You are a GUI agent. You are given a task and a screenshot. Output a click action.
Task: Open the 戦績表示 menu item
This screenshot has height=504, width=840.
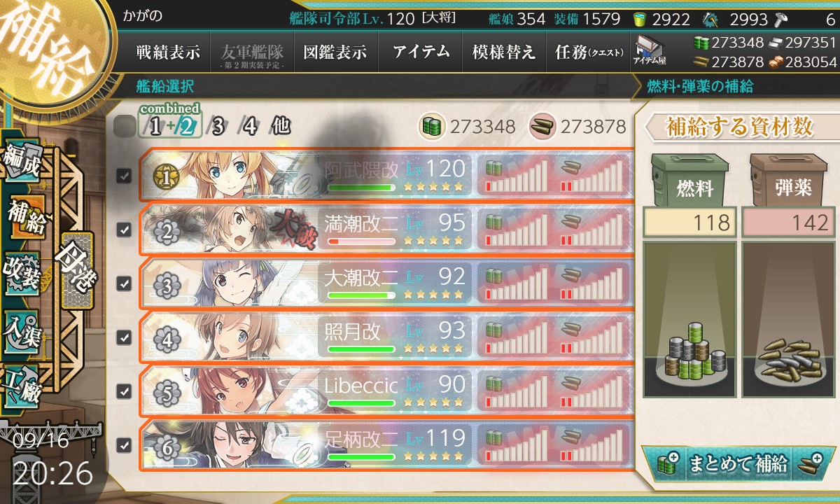point(168,52)
